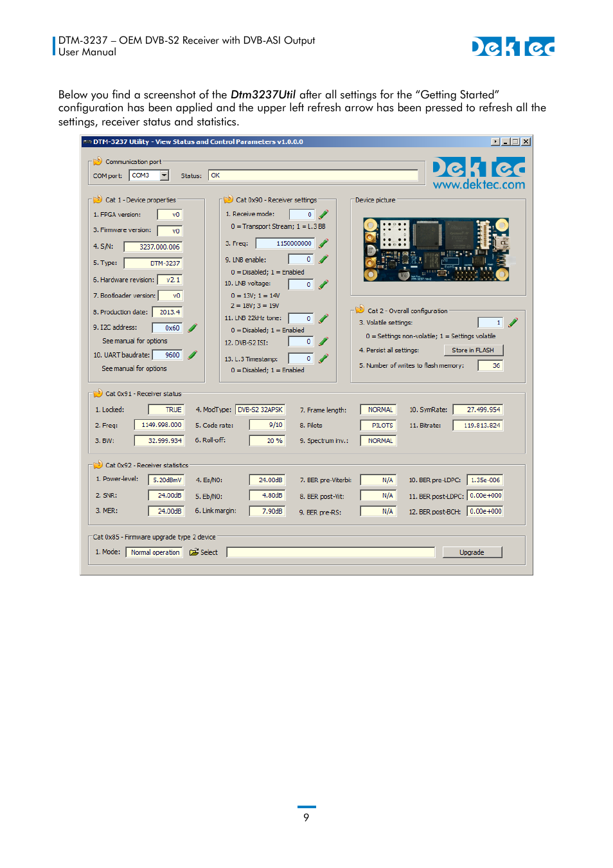Click the Store in FLASH button
The width and height of the screenshot is (613, 868).
tap(473, 350)
